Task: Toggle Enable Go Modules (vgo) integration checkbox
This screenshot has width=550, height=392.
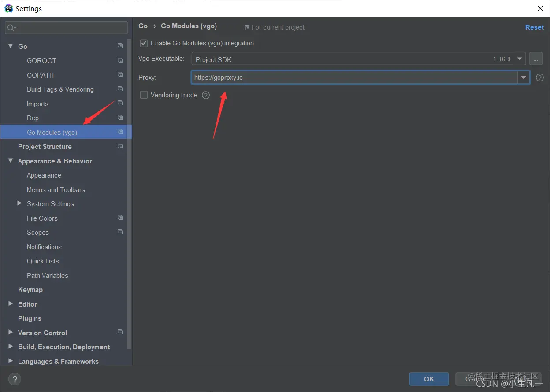Action: click(x=144, y=43)
